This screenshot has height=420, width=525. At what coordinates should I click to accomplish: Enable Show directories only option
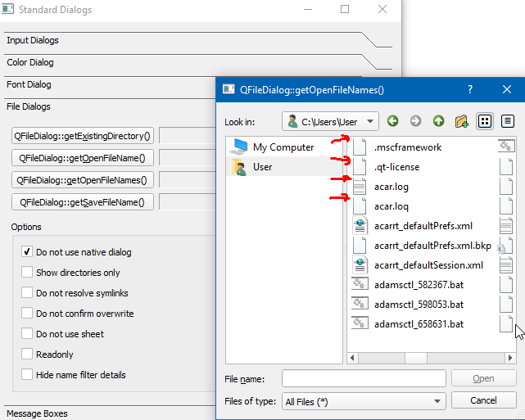[28, 273]
